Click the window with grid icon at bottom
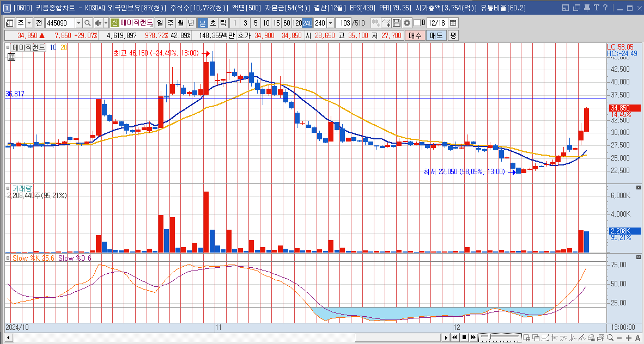Image resolution: width=644 pixels, height=344 pixels. (526, 337)
